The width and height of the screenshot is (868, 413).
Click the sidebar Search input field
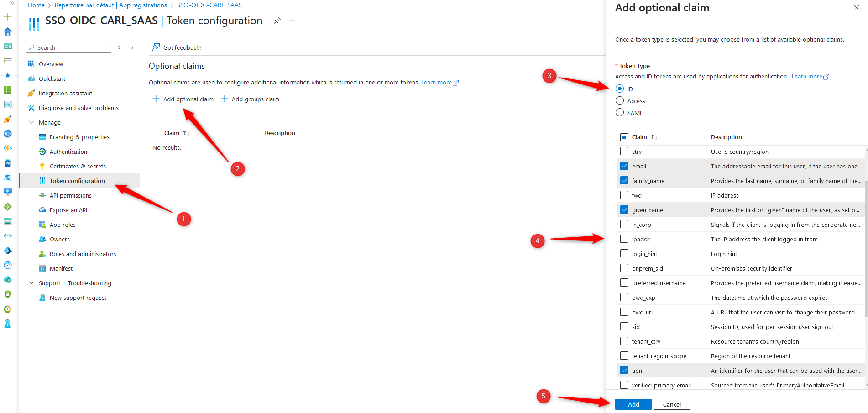(69, 47)
